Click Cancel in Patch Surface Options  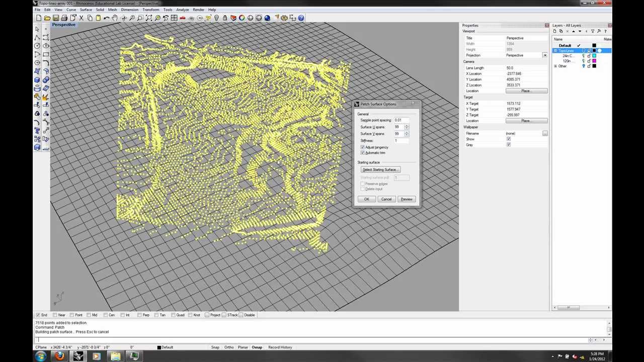[x=386, y=199]
